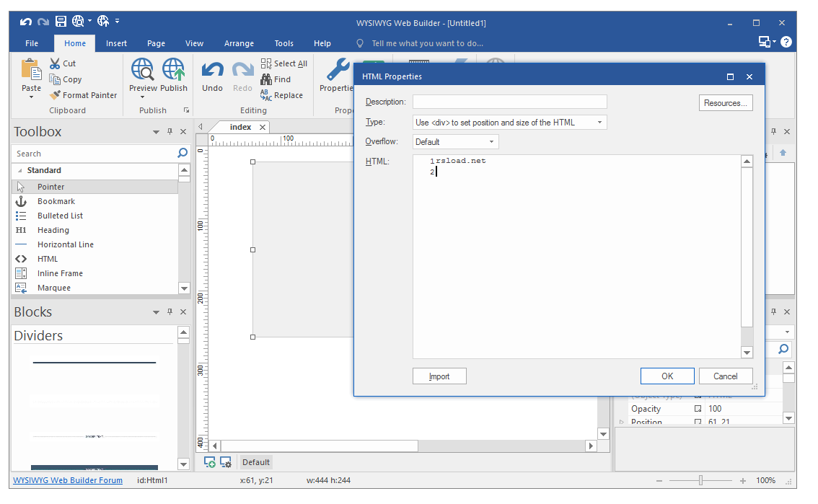
Task: Click the preview icon in quick access toolbar
Action: [78, 22]
